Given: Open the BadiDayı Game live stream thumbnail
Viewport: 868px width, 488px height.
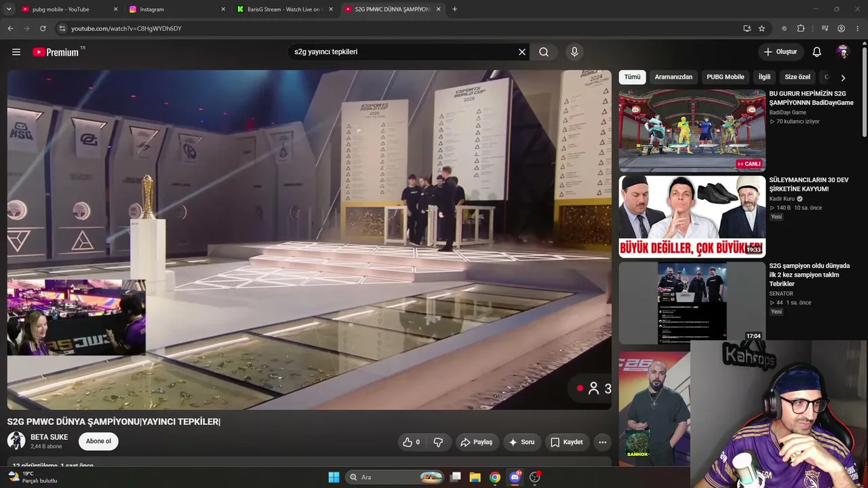Looking at the screenshot, I should [692, 131].
